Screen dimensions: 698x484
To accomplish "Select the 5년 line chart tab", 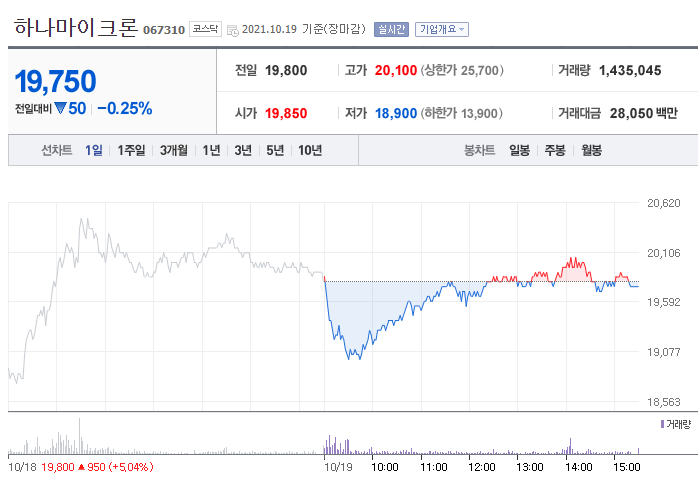I will (x=275, y=150).
